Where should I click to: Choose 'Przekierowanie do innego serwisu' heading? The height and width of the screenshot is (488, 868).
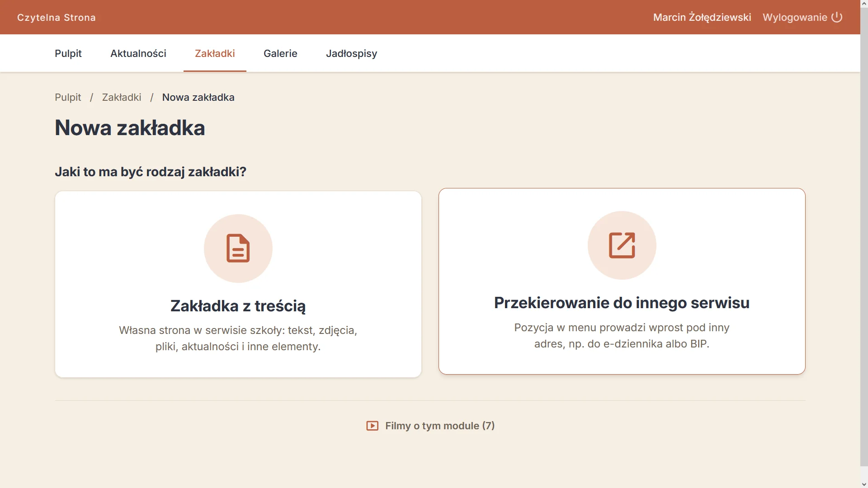(622, 303)
